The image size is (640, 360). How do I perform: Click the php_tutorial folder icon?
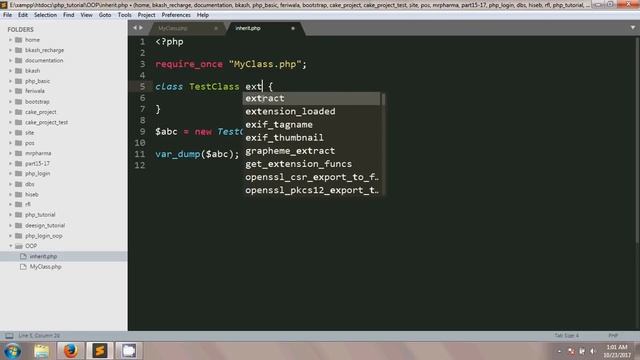(x=18, y=215)
